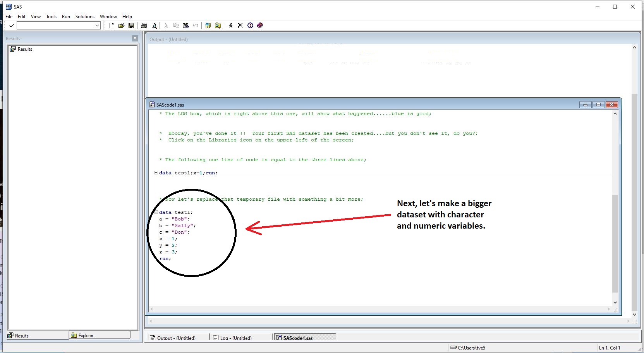Open Print Preview from the toolbar

coord(154,26)
